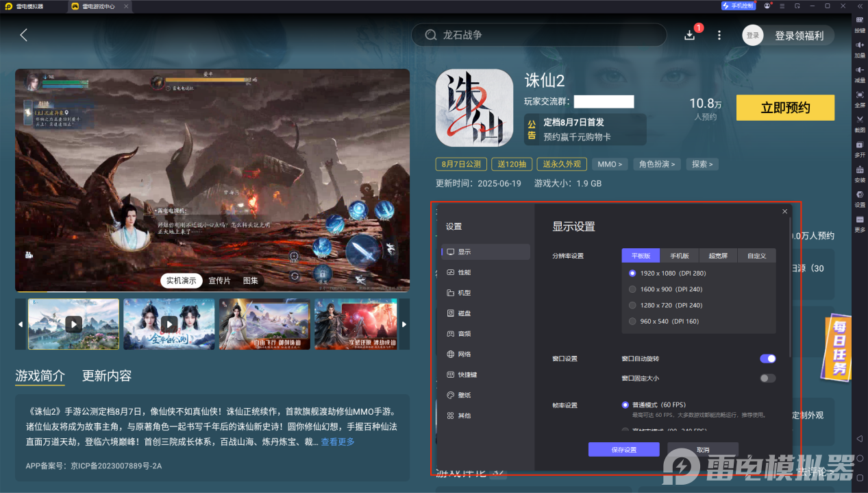The width and height of the screenshot is (868, 493).
Task: Expand the 角色扮演 > category tag
Action: [657, 164]
